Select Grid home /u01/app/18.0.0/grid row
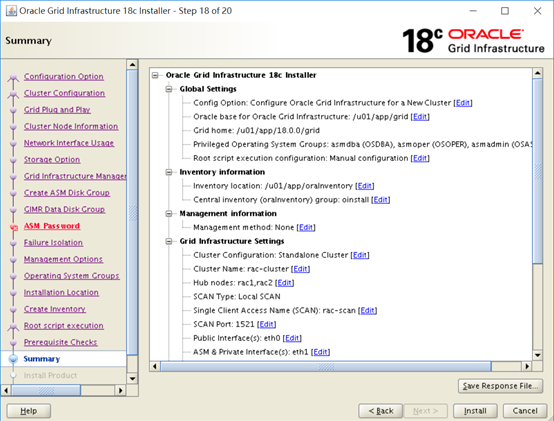Screen dimensions: 554x421 [x=257, y=131]
